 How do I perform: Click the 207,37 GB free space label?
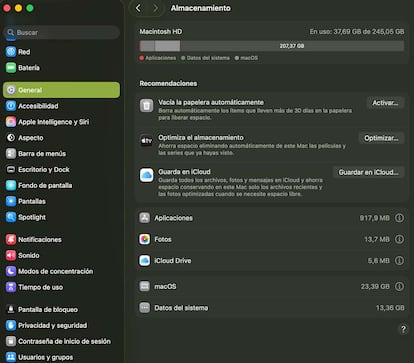tap(292, 46)
